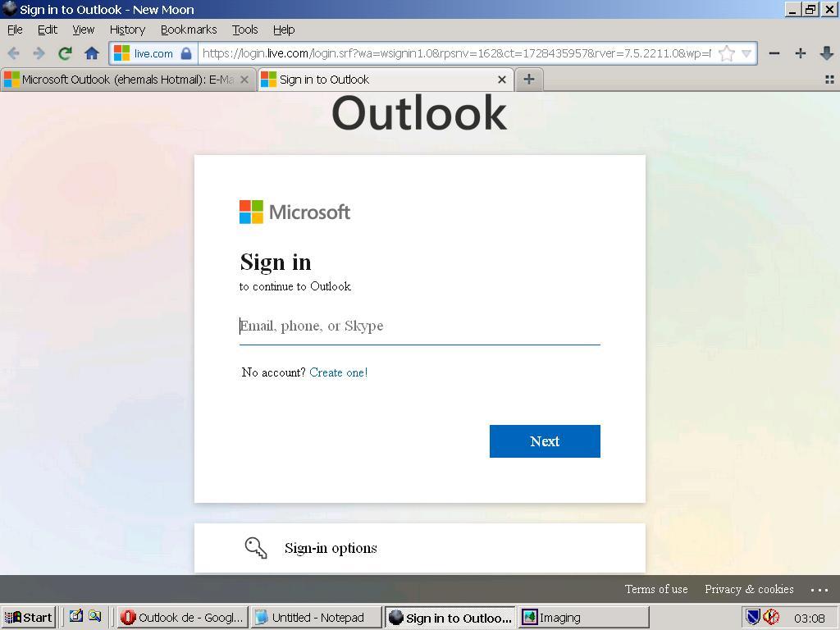This screenshot has height=630, width=840.
Task: Click the footer three-dots more options
Action: 819,590
